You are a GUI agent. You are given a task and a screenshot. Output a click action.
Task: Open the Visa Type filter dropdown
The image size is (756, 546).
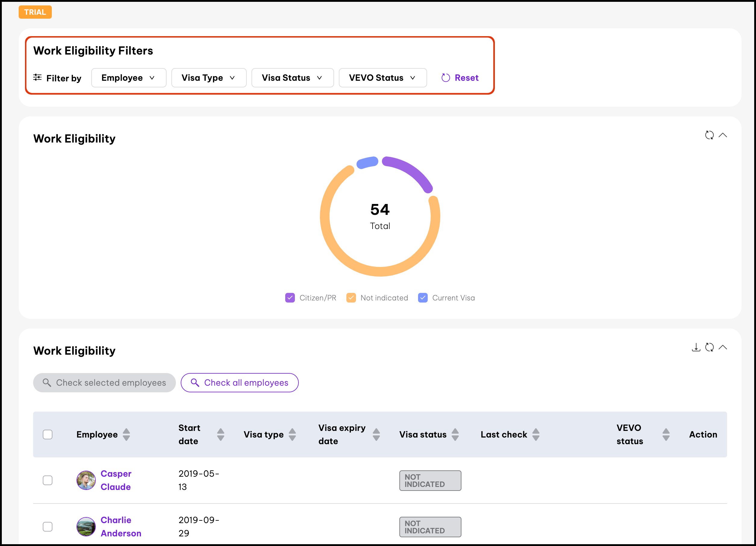(x=209, y=78)
